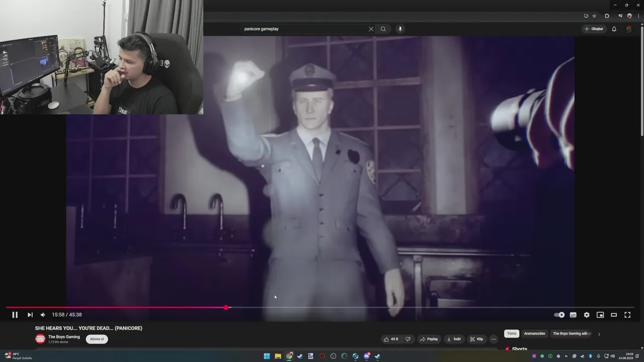Click The Boys Gaming channel avatar
Viewport: 644px width, 362px height.
40,339
